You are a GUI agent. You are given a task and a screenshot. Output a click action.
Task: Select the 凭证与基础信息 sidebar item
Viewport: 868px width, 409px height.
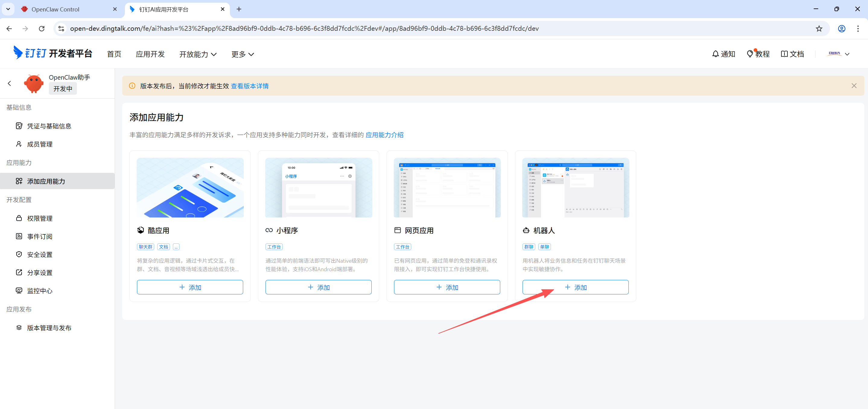click(49, 126)
